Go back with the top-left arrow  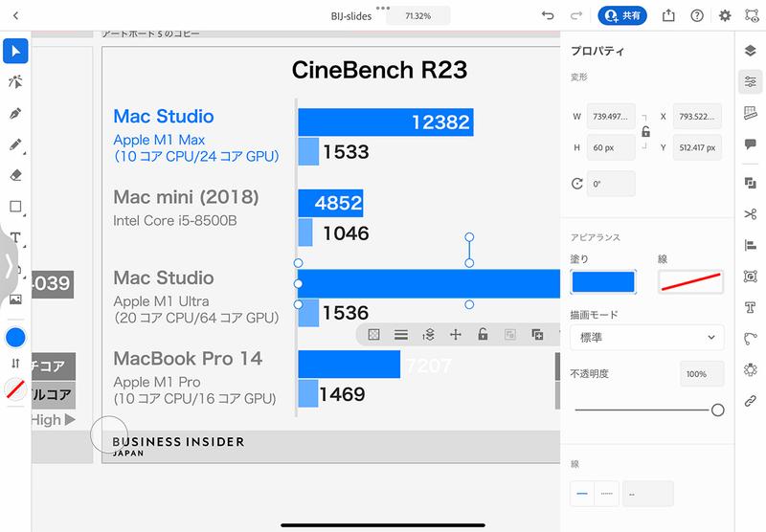point(15,15)
